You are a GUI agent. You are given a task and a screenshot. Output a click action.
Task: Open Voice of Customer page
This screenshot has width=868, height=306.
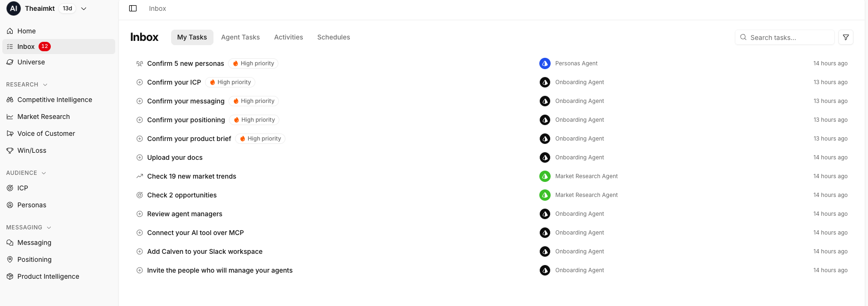click(x=59, y=133)
